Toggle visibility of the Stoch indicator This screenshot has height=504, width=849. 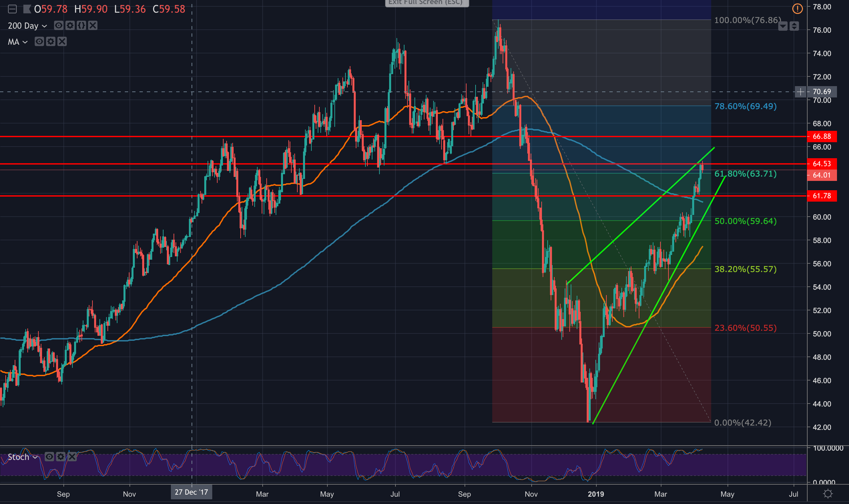[49, 457]
